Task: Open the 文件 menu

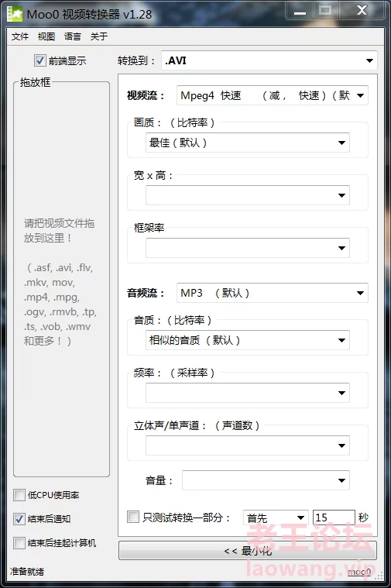Action: click(x=20, y=36)
